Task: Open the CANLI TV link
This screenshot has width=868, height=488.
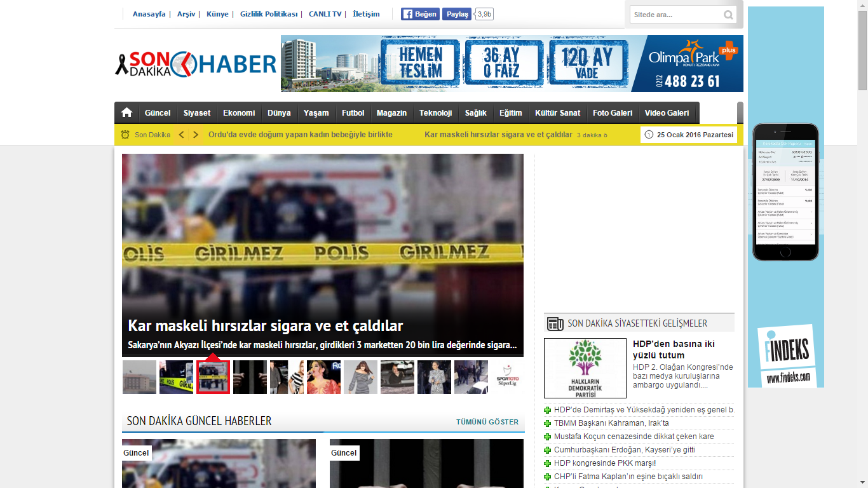Action: tap(325, 14)
